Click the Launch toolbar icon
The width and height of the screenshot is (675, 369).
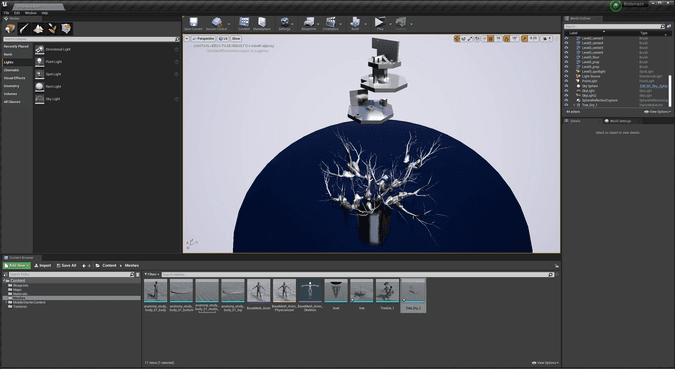(x=400, y=24)
